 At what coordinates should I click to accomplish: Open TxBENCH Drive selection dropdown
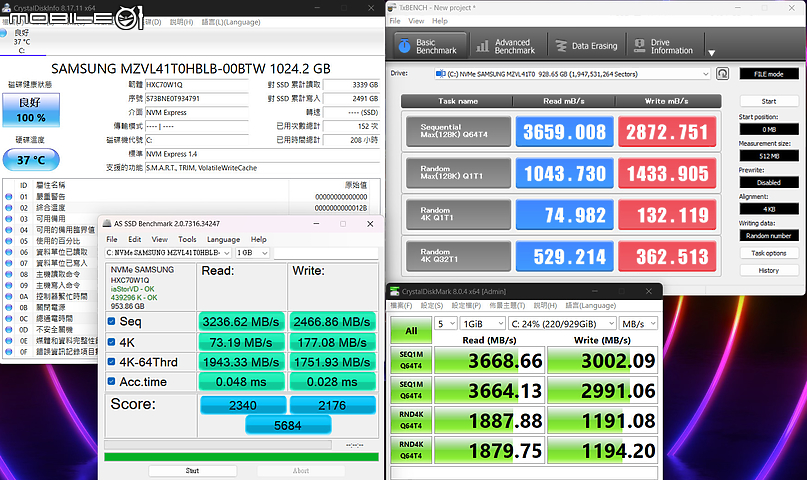[572, 74]
